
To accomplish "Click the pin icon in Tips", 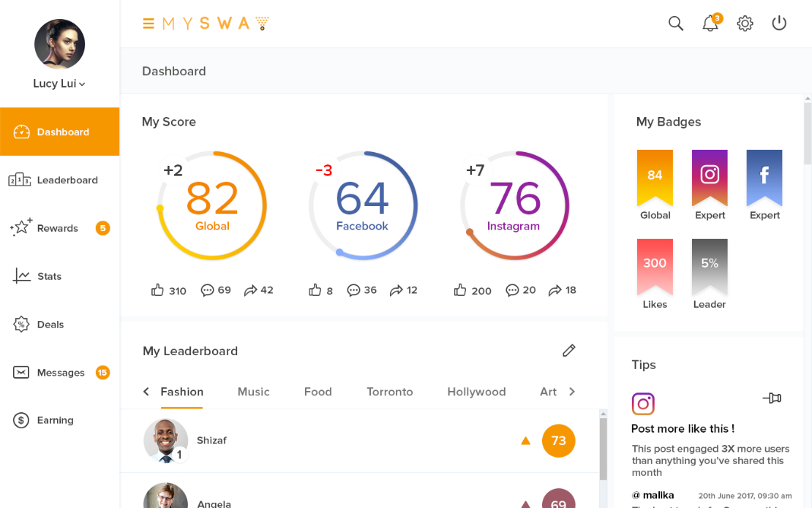I will pos(772,398).
